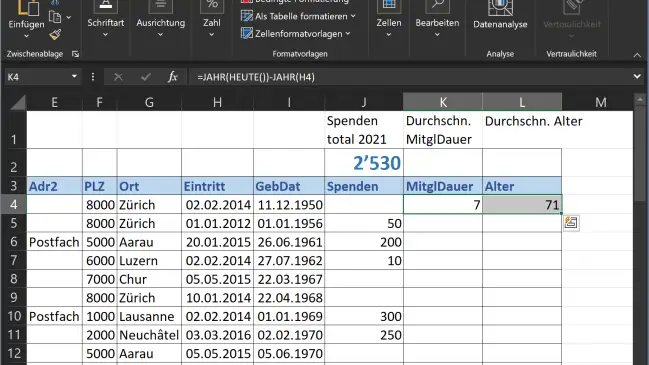
Task: Click the Spenden value 300 cell
Action: click(364, 316)
